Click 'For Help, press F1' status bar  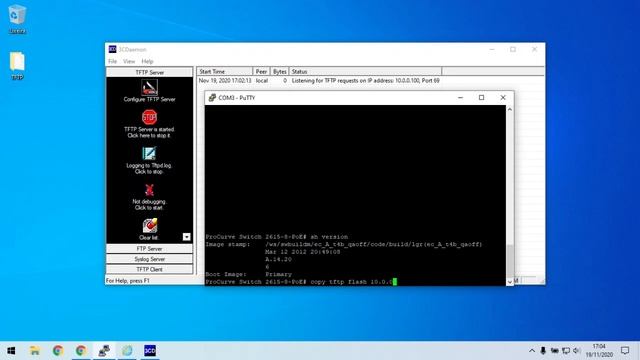point(128,281)
